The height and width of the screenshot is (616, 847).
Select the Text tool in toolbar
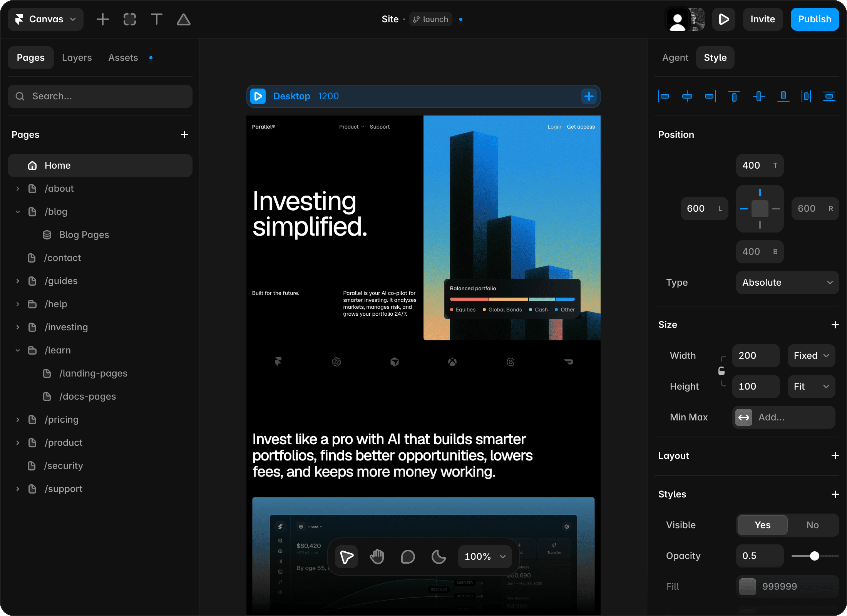tap(156, 19)
